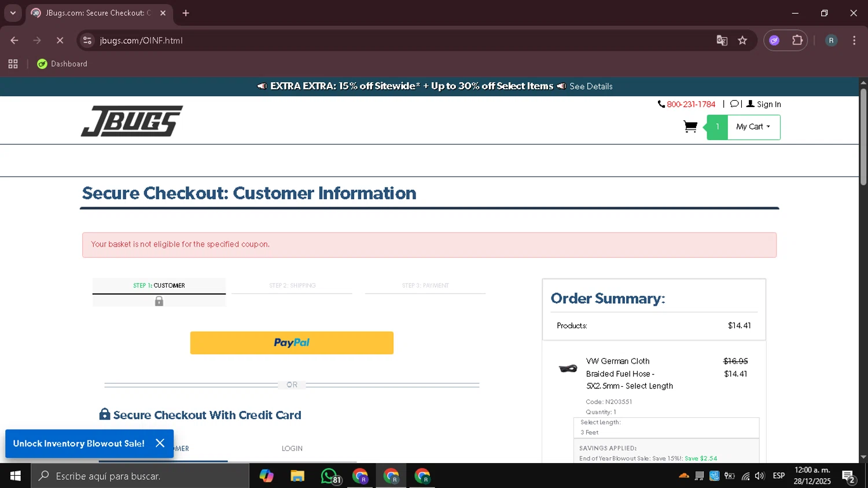Image resolution: width=868 pixels, height=488 pixels.
Task: Open the Dashboard bookmark
Action: pos(62,64)
